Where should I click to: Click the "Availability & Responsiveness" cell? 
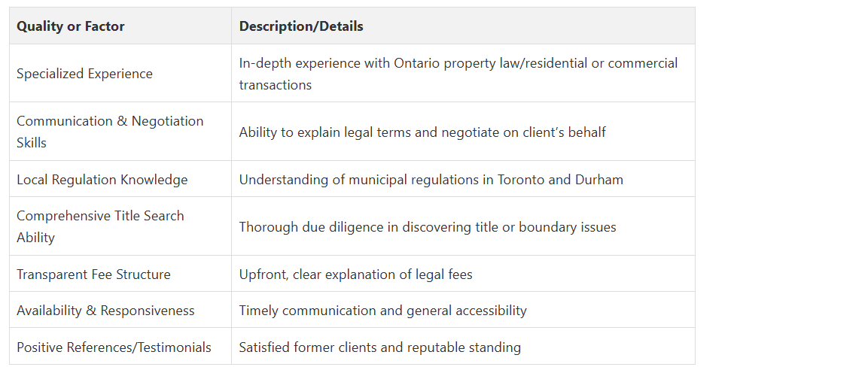point(105,311)
